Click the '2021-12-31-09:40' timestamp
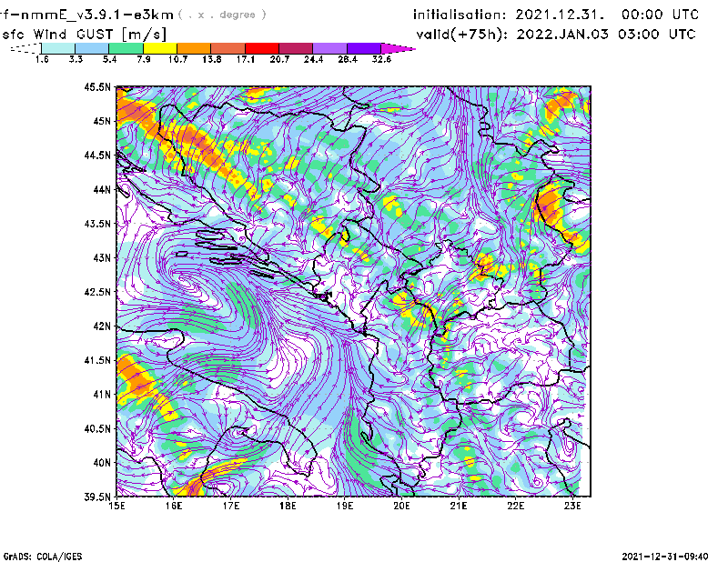This screenshot has height=562, width=728. 665,556
